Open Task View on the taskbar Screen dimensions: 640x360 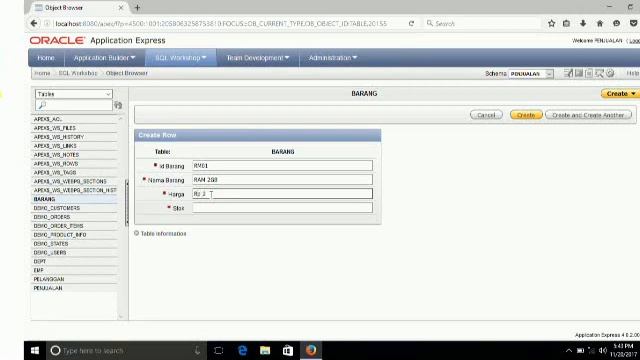[x=219, y=350]
